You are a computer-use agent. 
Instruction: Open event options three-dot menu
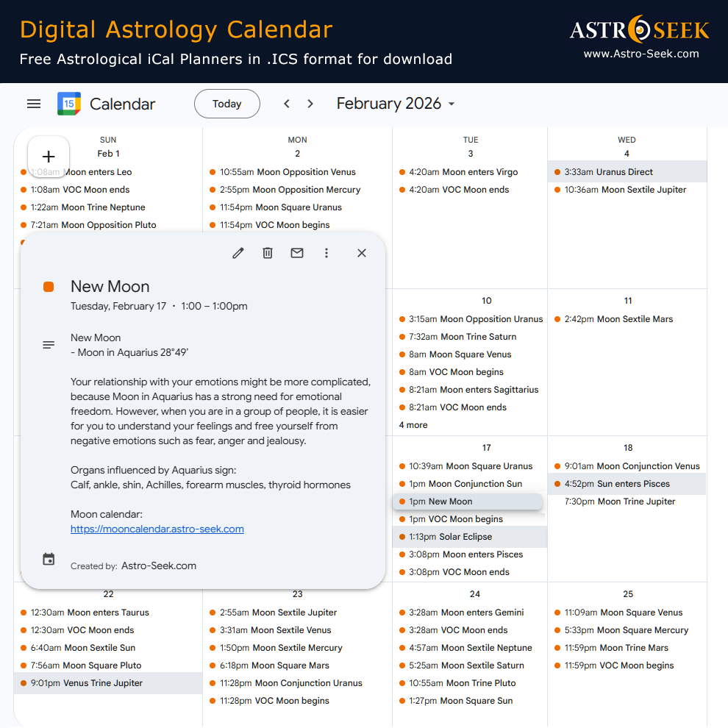click(326, 253)
